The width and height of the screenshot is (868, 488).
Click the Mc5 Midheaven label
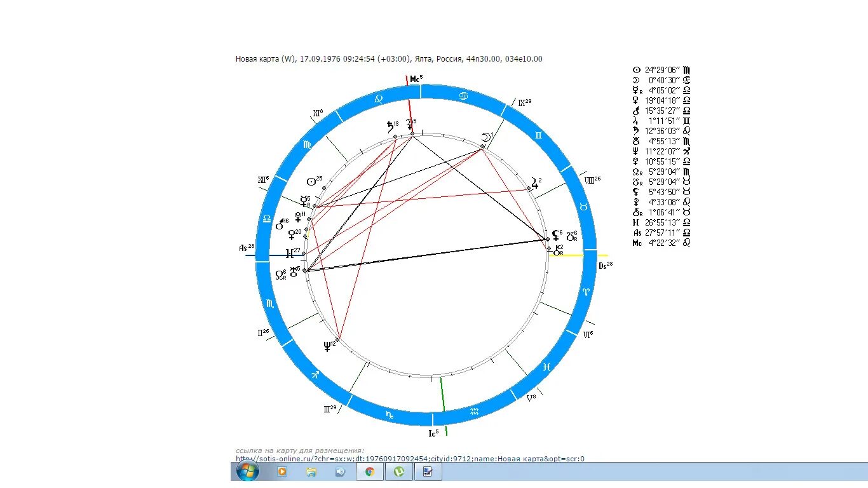pos(416,79)
